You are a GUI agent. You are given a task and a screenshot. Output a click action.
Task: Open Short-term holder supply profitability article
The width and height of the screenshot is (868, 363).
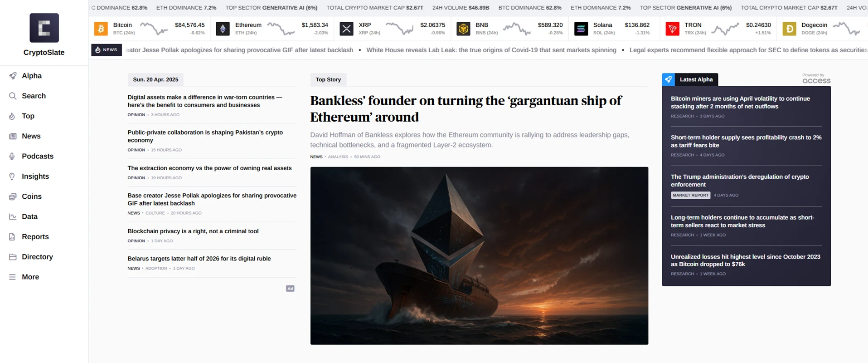point(746,141)
